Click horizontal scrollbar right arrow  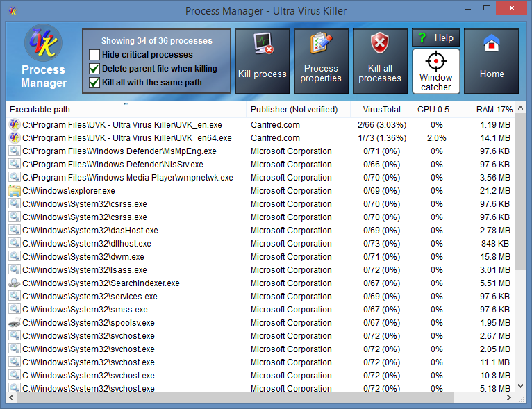click(x=508, y=397)
